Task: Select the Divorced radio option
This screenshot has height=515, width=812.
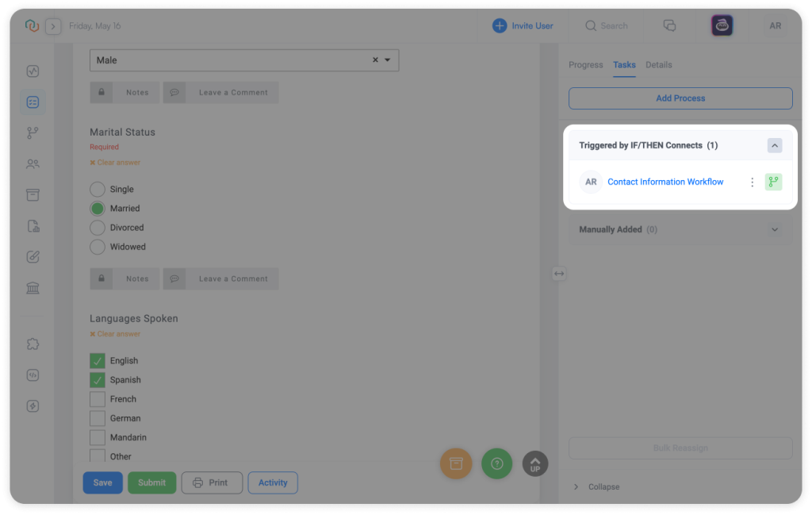Action: tap(98, 228)
